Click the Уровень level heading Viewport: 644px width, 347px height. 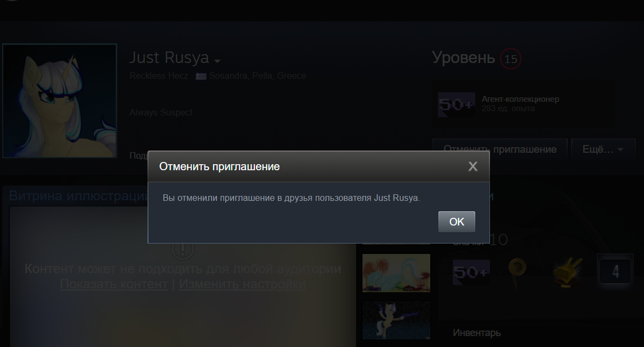(463, 58)
